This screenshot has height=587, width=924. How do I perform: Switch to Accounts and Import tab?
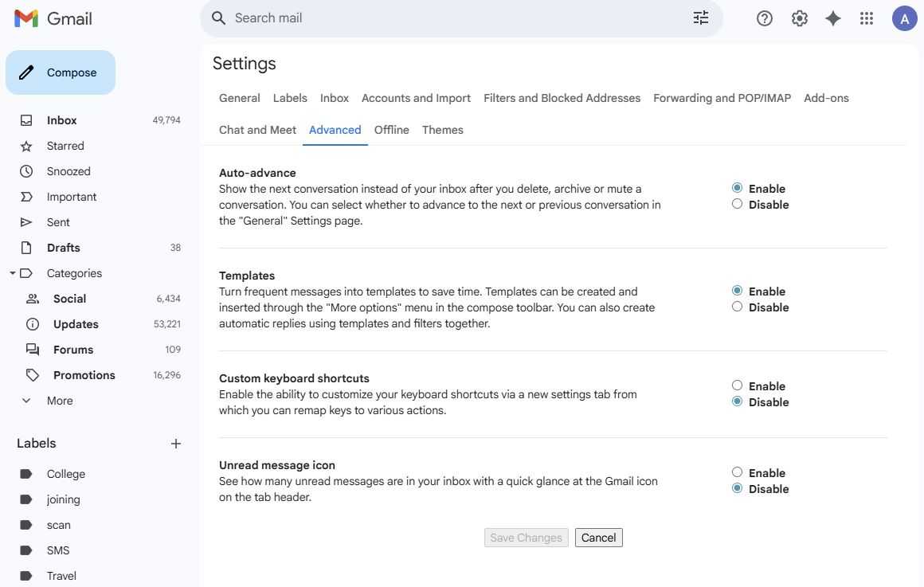coord(416,99)
